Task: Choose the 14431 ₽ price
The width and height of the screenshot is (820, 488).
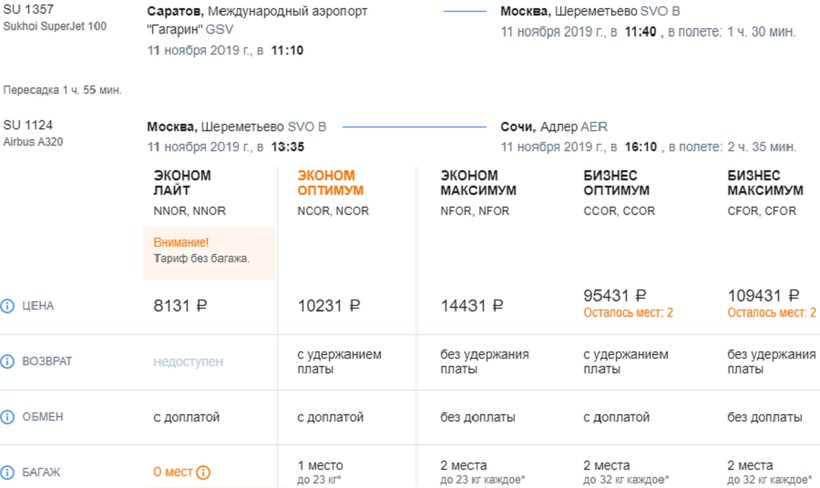Action: click(x=472, y=306)
